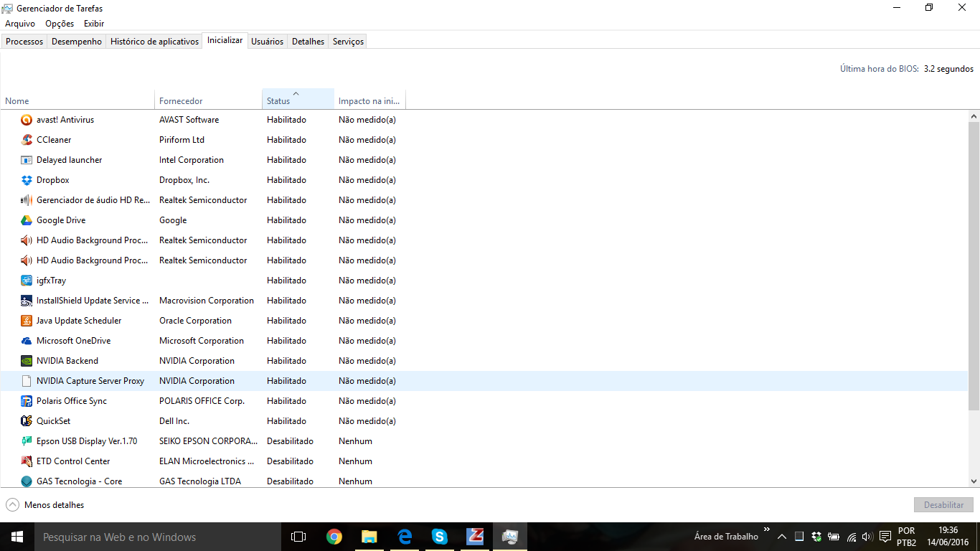The height and width of the screenshot is (551, 980).
Task: Sort by Impacto na inicialização column
Action: tap(369, 99)
